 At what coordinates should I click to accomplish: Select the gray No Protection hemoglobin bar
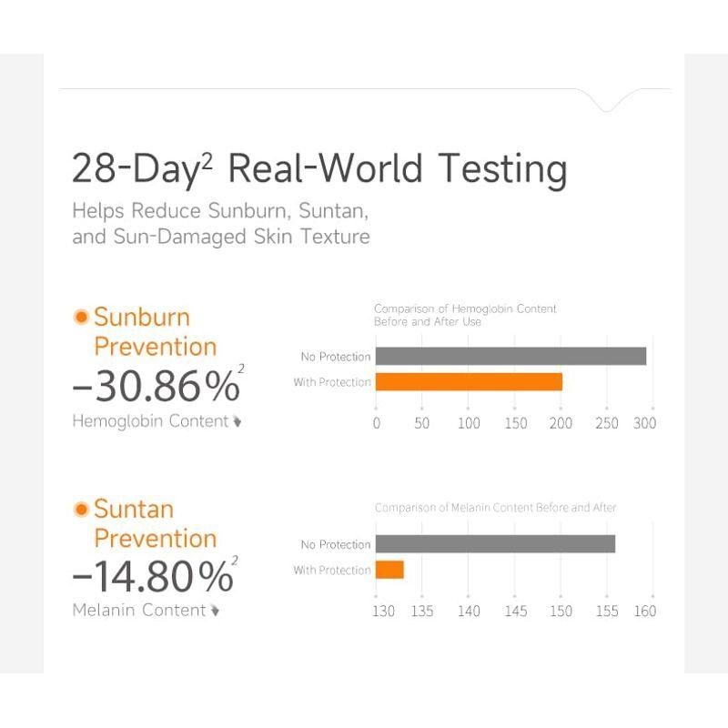point(511,356)
